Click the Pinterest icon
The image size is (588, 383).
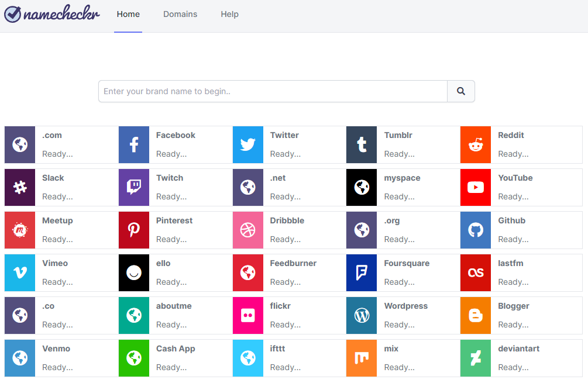click(134, 230)
